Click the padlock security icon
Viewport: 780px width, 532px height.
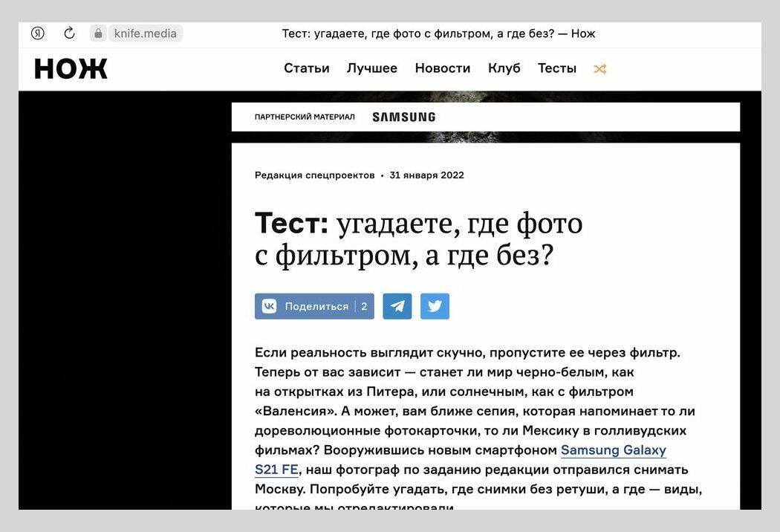tap(99, 33)
